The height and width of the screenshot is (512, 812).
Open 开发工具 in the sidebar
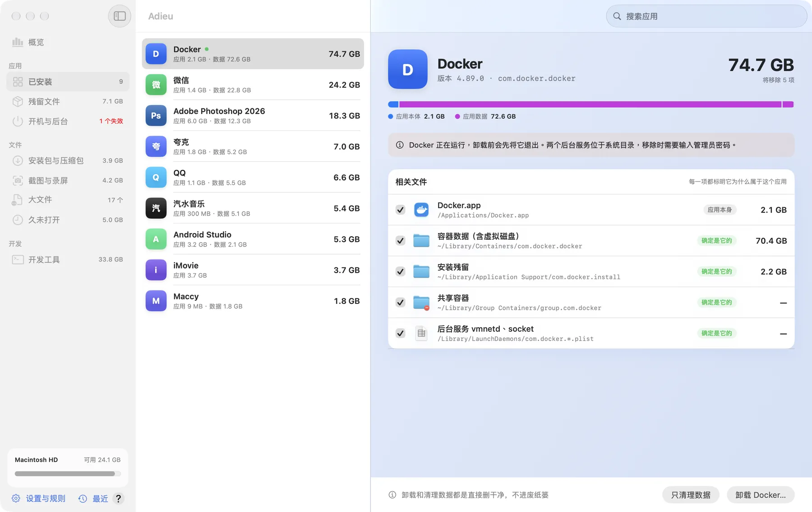(68, 260)
